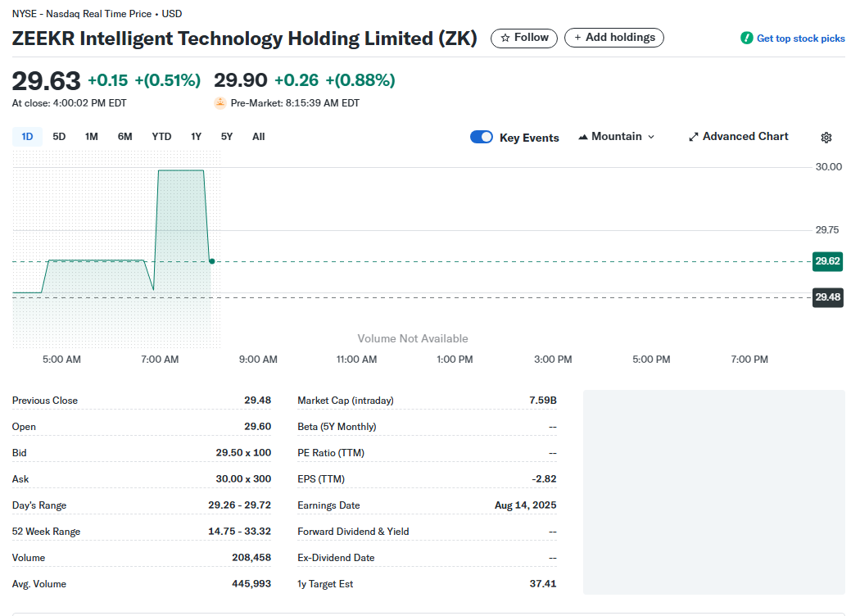Switch to the 1M range tab
This screenshot has width=860, height=616.
pyautogui.click(x=92, y=137)
